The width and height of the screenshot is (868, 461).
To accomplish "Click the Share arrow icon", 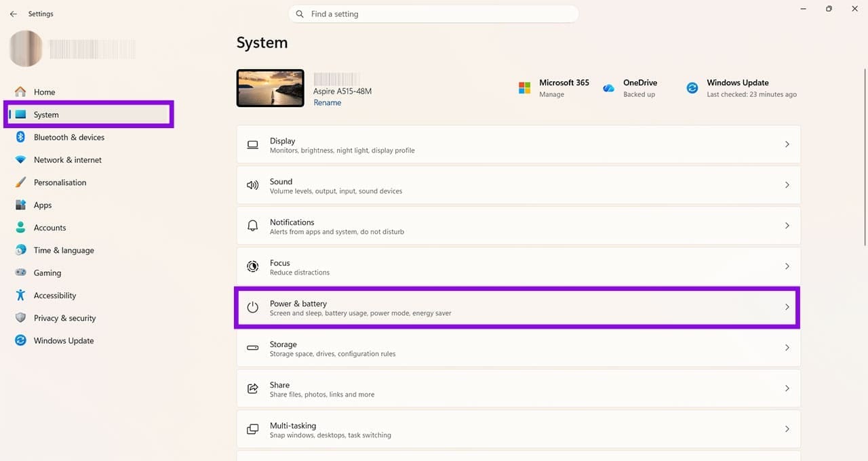I will (x=253, y=388).
